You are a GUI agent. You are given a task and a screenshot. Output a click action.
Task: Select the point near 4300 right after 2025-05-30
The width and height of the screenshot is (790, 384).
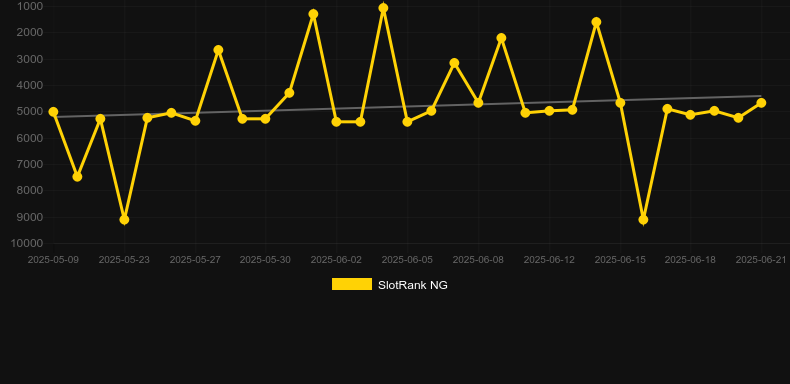click(x=289, y=93)
